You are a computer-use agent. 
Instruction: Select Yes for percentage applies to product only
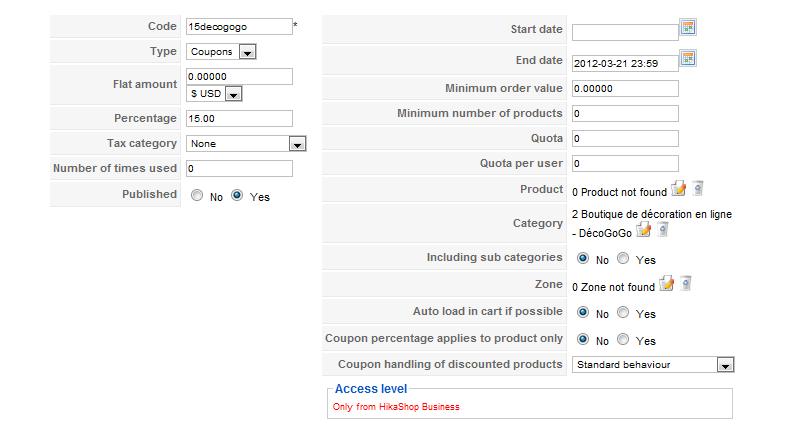click(x=623, y=340)
